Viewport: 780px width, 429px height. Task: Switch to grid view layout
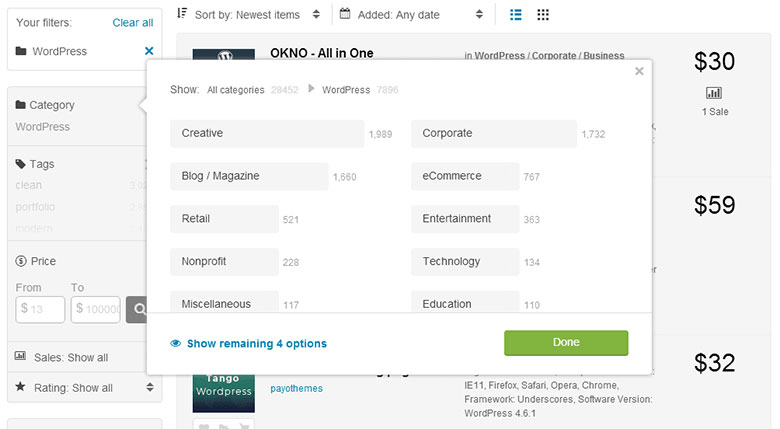coord(543,15)
